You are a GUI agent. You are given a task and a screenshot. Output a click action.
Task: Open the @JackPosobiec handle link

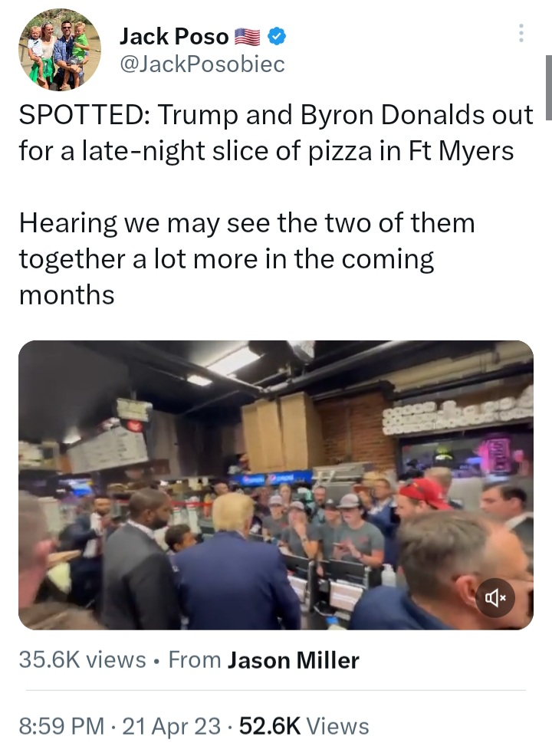pos(202,64)
